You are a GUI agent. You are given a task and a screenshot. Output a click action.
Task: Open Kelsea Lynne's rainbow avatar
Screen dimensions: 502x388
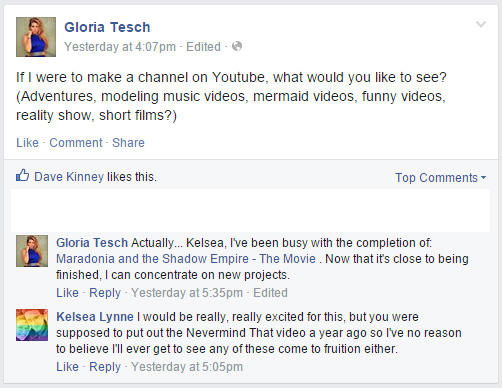(x=32, y=325)
